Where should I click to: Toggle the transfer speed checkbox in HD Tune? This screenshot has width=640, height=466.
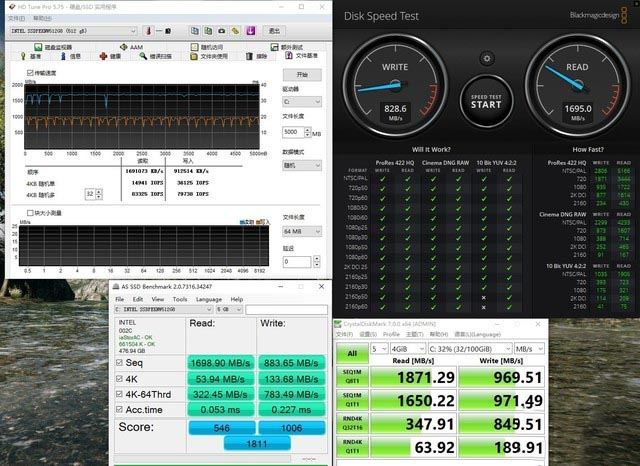(30, 73)
